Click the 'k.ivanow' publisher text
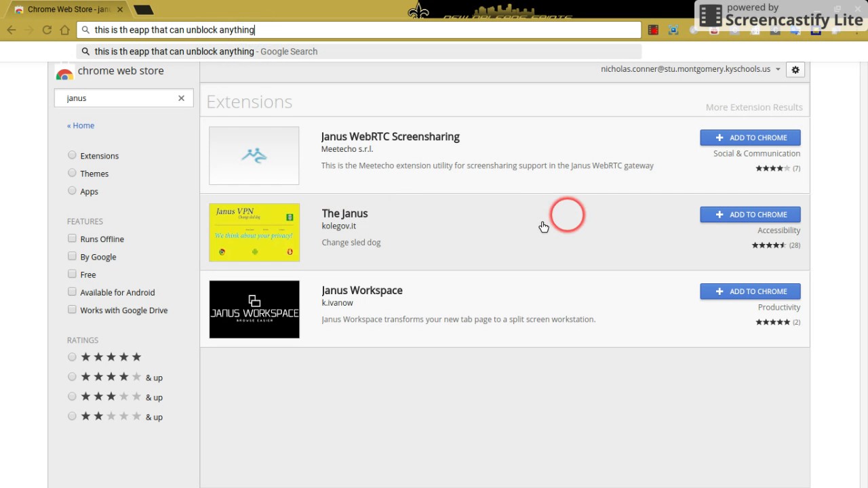Image resolution: width=868 pixels, height=488 pixels. coord(337,303)
